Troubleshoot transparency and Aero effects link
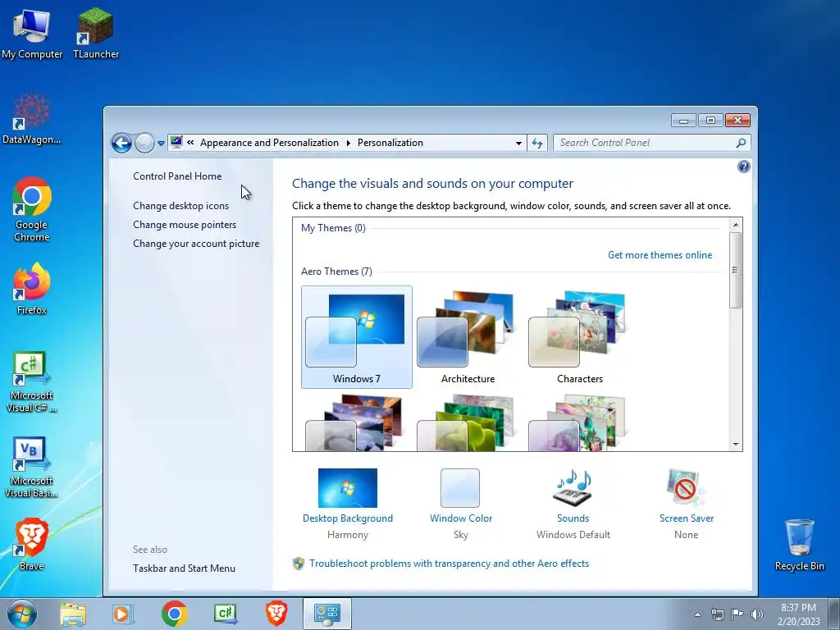The width and height of the screenshot is (840, 630). [x=449, y=564]
